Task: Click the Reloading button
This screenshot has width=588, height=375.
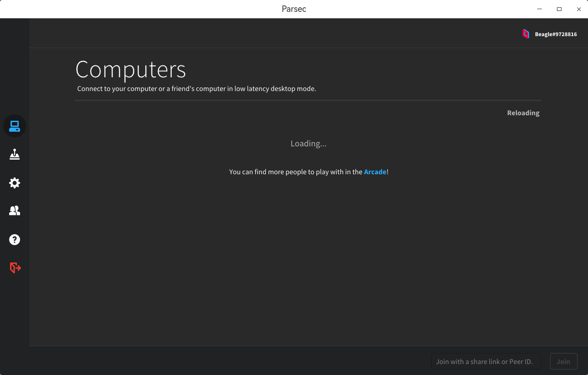Action: click(523, 113)
